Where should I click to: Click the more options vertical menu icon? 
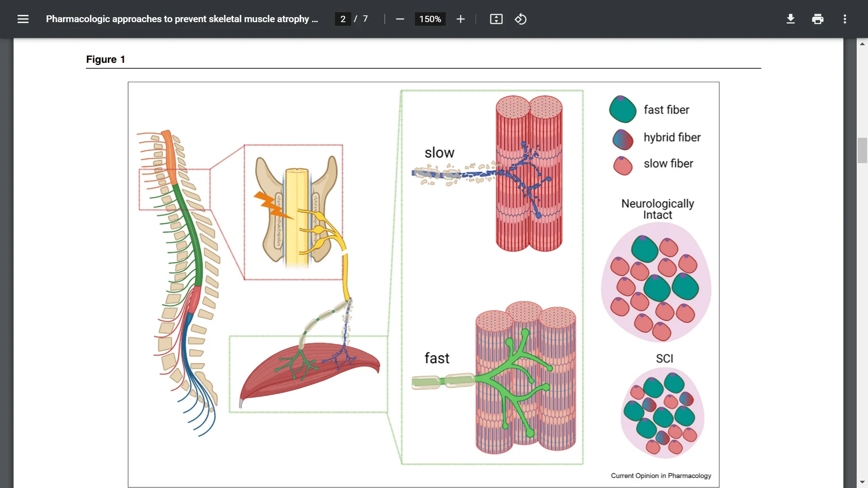[845, 19]
